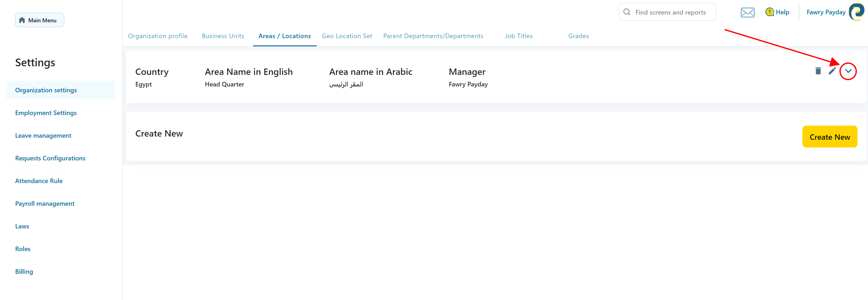Open Employment Settings in sidebar
The height and width of the screenshot is (300, 868).
click(46, 113)
